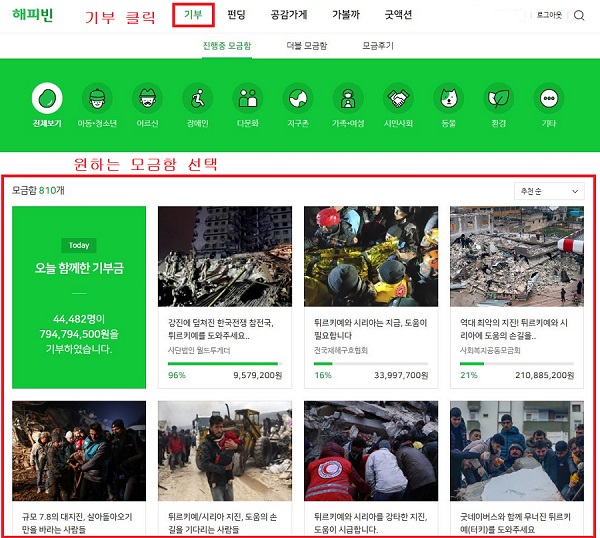Select the 전체보기 bean icon
The image size is (600, 538).
click(47, 98)
